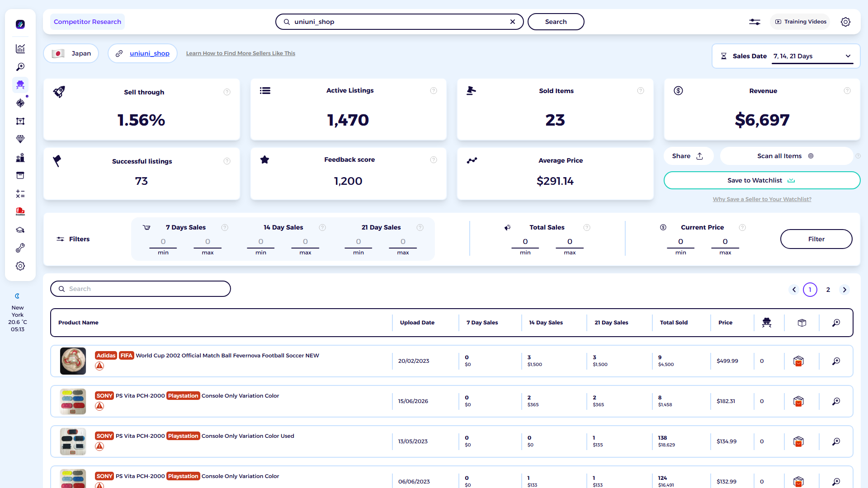Click the Revenue help question icon
The height and width of the screenshot is (488, 868).
tap(847, 91)
